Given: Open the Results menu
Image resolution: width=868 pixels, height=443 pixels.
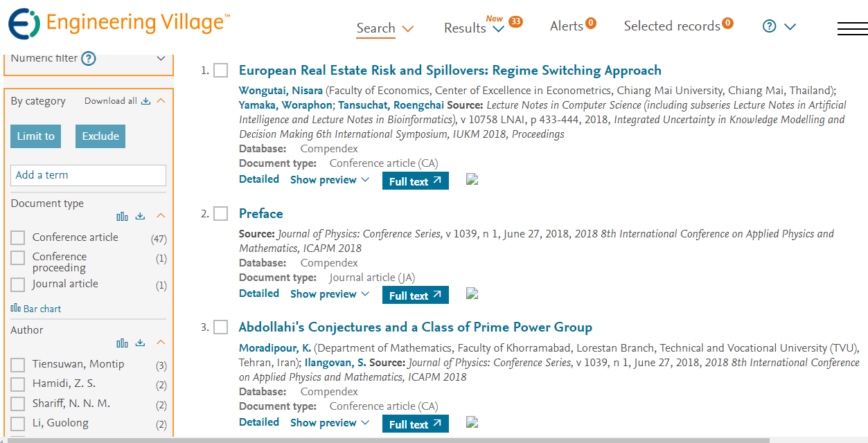Looking at the screenshot, I should click(475, 28).
